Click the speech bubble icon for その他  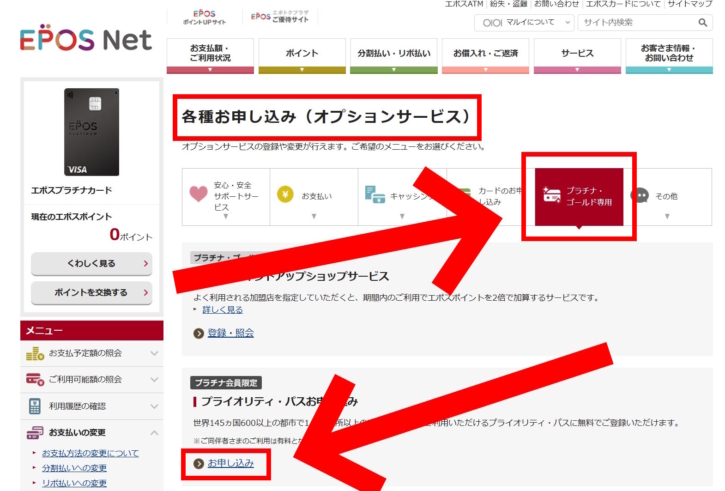coord(640,196)
